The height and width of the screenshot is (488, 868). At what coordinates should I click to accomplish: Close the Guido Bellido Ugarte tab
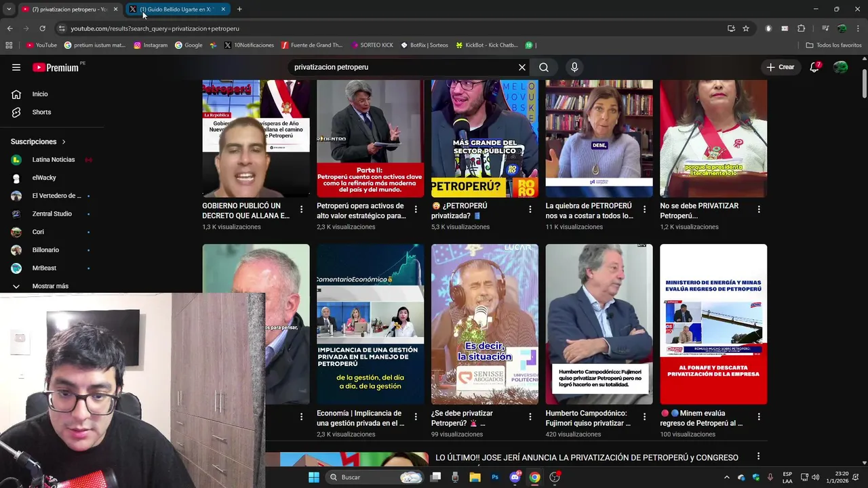pyautogui.click(x=223, y=9)
